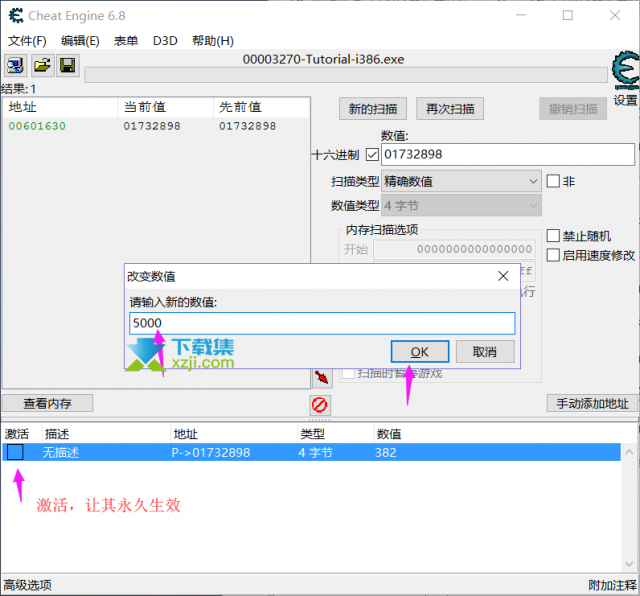Click address list scrollbar up arrow

pyautogui.click(x=629, y=452)
